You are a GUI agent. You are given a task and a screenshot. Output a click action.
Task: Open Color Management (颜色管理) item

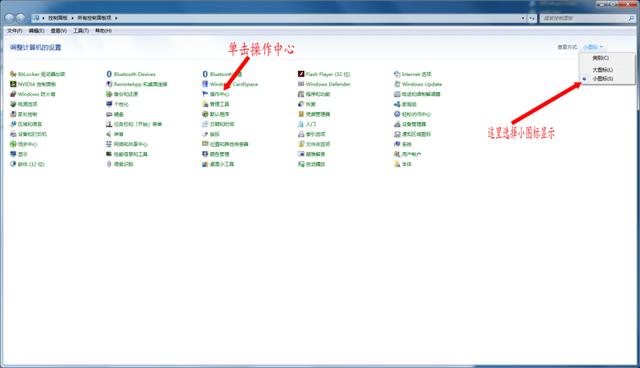click(216, 154)
